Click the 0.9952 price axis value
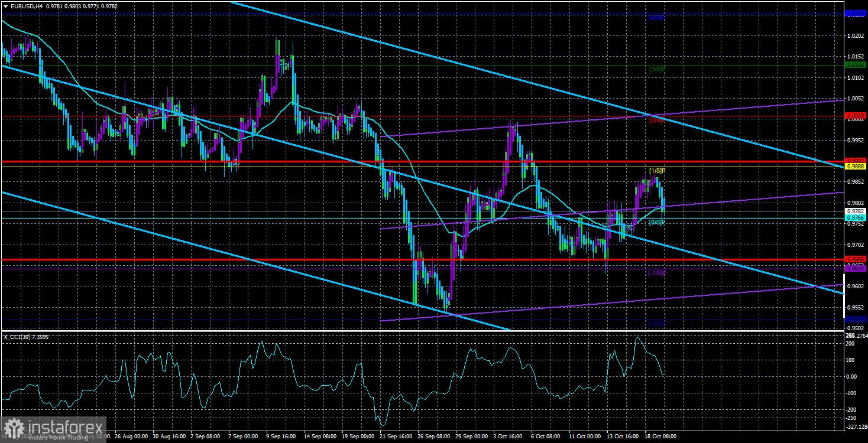The image size is (868, 443). click(x=856, y=141)
